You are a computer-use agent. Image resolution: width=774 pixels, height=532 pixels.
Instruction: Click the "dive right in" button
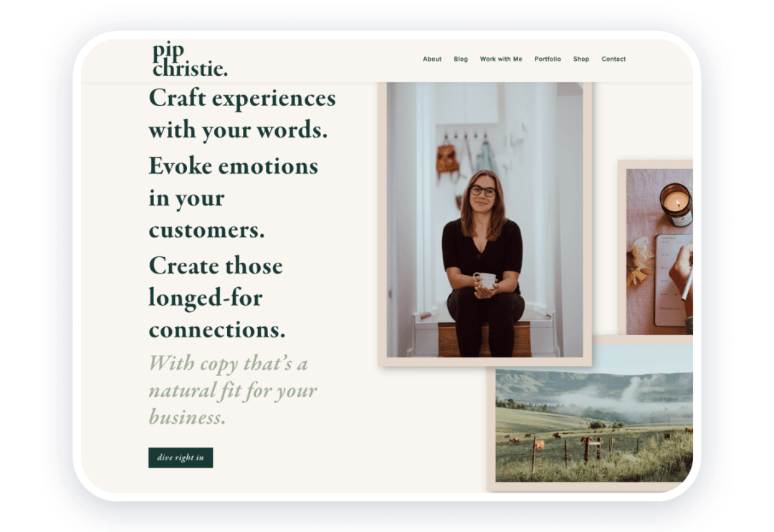[x=180, y=458]
